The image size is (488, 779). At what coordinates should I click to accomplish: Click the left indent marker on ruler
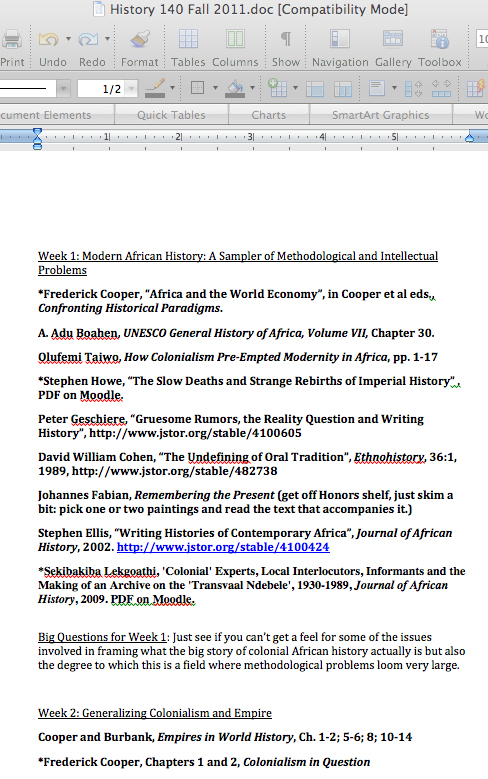[x=37, y=139]
